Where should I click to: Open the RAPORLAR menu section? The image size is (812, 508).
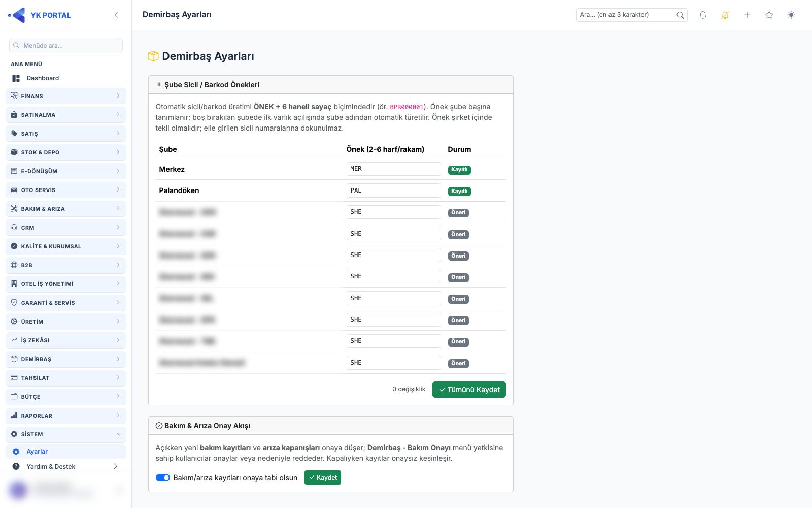(x=66, y=416)
